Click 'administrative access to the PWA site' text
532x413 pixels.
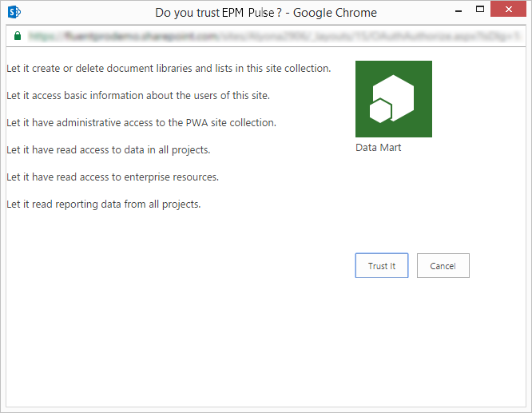click(141, 123)
